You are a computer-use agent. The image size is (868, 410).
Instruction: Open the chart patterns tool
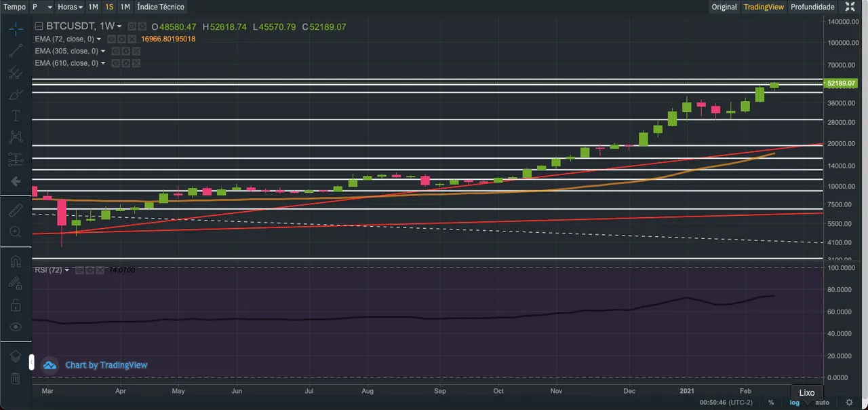pos(16,138)
